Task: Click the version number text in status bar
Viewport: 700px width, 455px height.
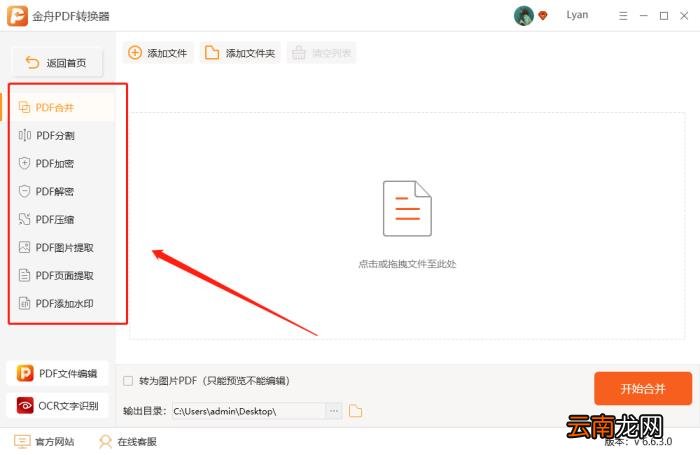Action: 638,442
